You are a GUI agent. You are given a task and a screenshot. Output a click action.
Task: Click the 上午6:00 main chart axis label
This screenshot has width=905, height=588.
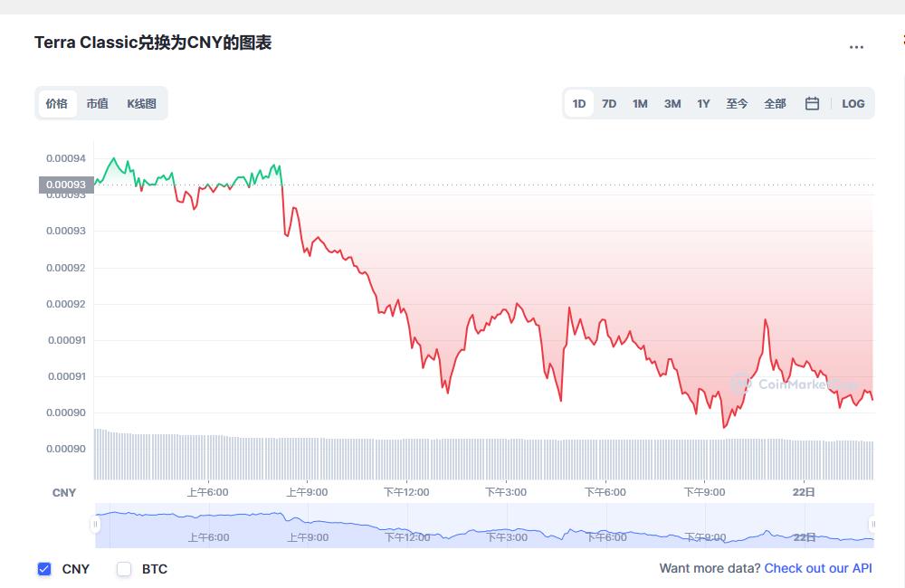pyautogui.click(x=208, y=492)
